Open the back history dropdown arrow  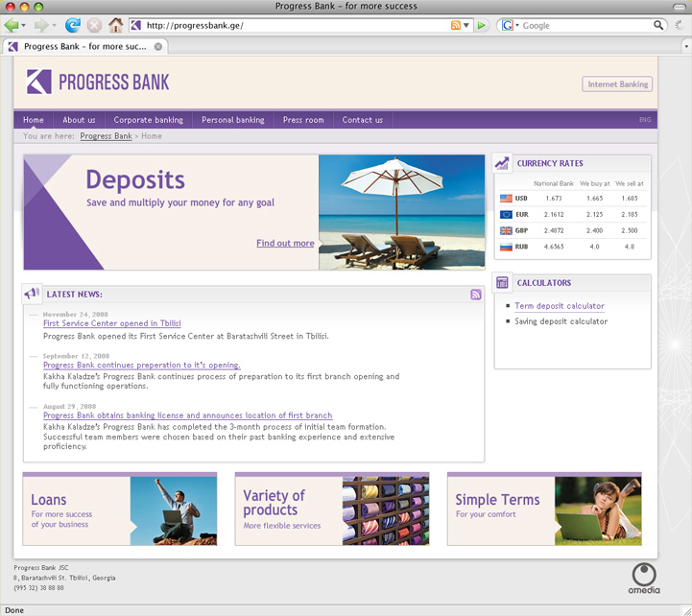pyautogui.click(x=23, y=26)
